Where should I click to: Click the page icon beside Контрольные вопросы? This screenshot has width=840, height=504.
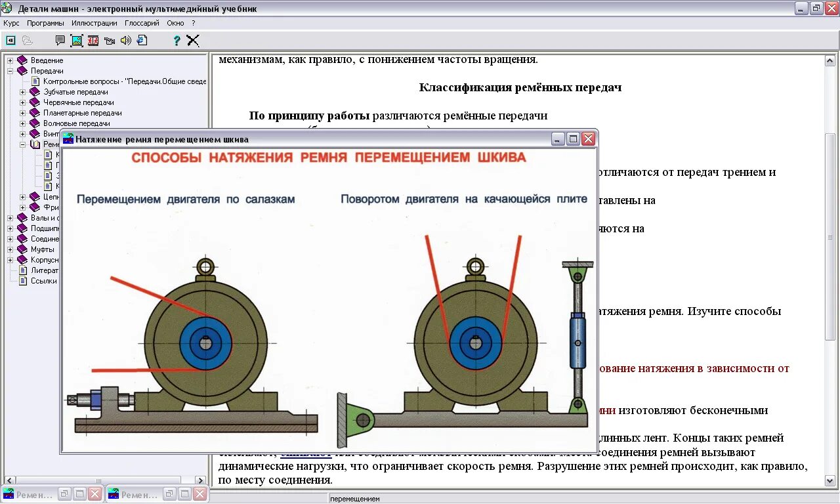pos(35,81)
